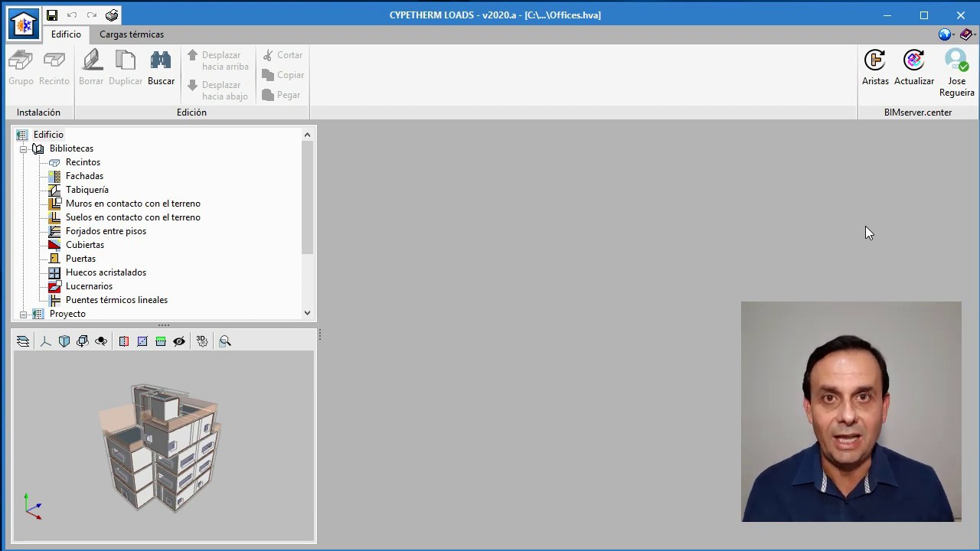
Task: Open the help book icon at top right
Action: coord(966,34)
